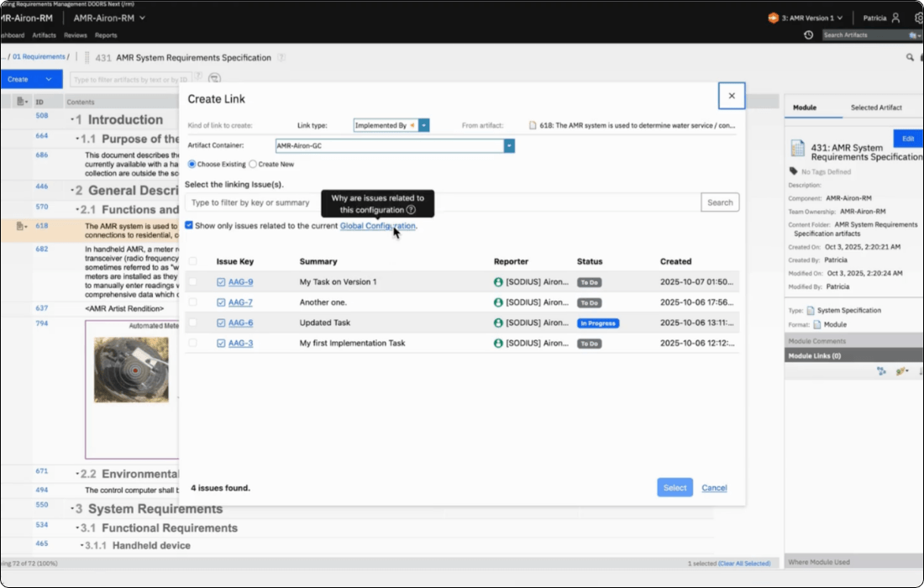Click the Status column header
The height and width of the screenshot is (588, 924).
tap(590, 261)
